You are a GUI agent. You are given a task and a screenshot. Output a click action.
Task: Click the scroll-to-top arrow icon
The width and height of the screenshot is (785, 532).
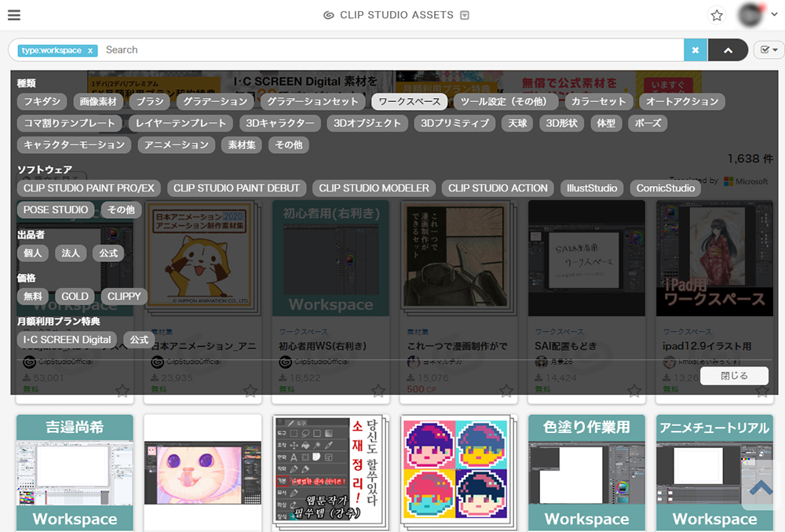coord(761,488)
